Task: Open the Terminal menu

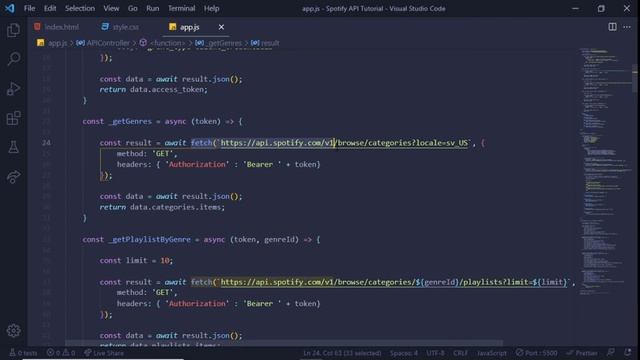Action: 182,8
